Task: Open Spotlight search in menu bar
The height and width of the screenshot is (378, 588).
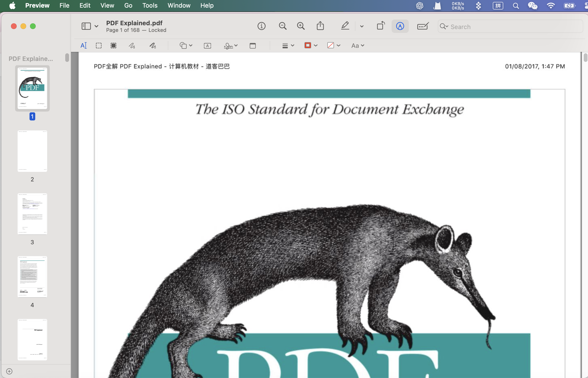Action: pos(516,6)
